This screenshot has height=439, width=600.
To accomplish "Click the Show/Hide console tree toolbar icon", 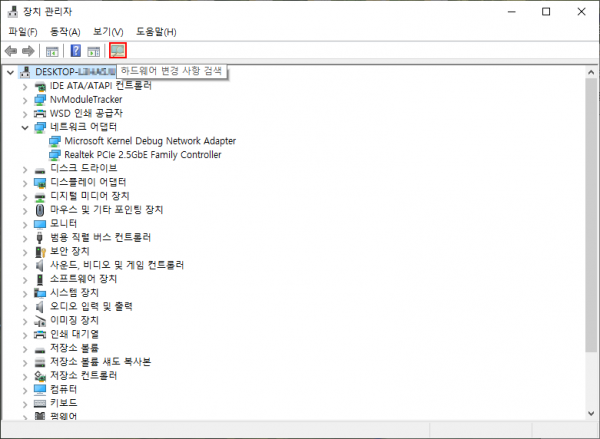I will 52,51.
